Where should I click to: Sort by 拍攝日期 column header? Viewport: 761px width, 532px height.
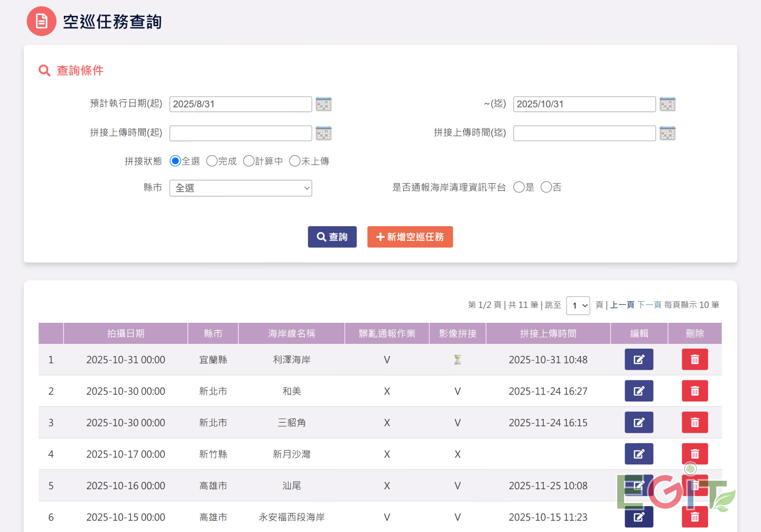126,333
